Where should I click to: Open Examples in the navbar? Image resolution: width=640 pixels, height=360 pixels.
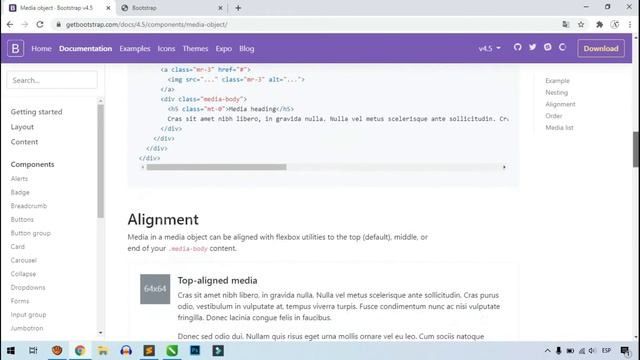pyautogui.click(x=135, y=48)
